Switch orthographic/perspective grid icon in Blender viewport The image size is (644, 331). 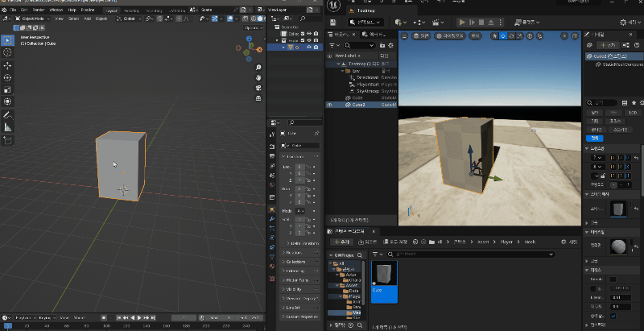(258, 98)
